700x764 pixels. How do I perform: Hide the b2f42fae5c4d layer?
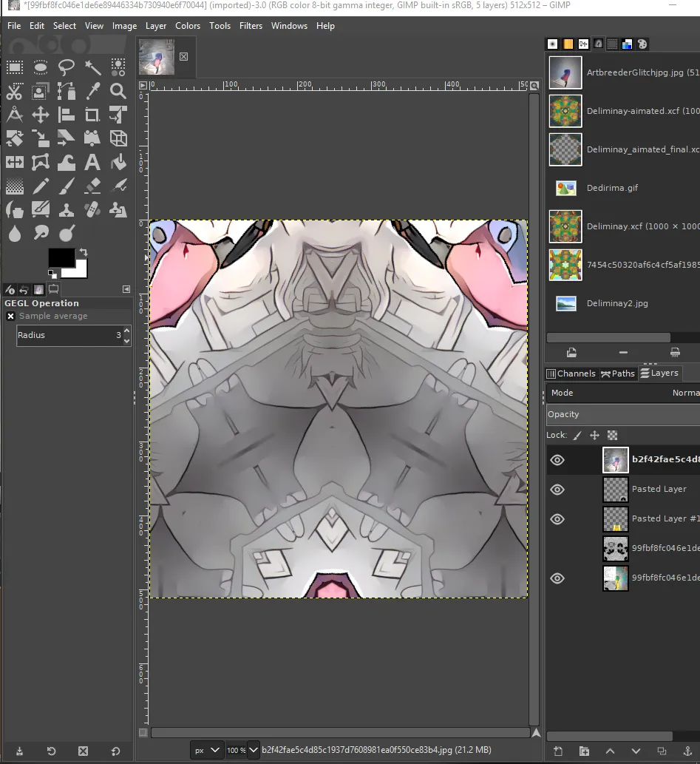coord(557,460)
